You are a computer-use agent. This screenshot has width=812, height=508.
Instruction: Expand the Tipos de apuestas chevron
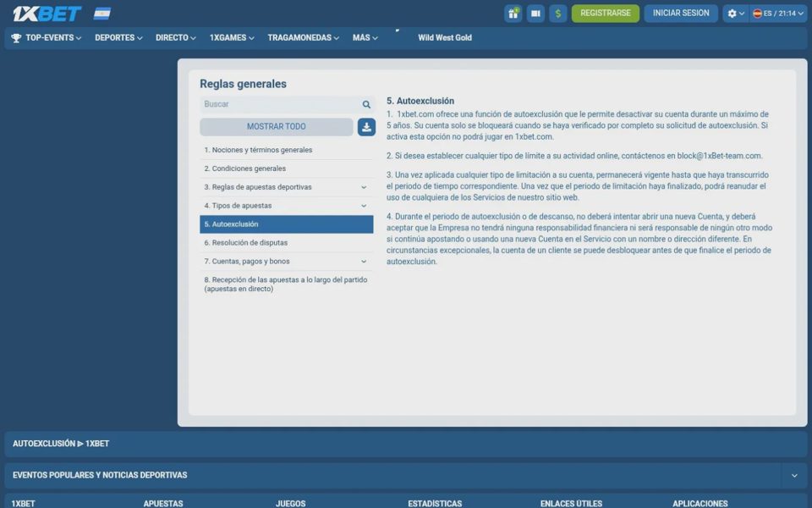tap(364, 206)
